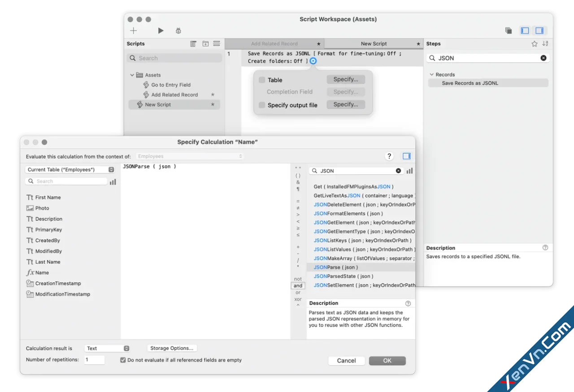
Task: Click the fields Search box
Action: click(x=66, y=181)
